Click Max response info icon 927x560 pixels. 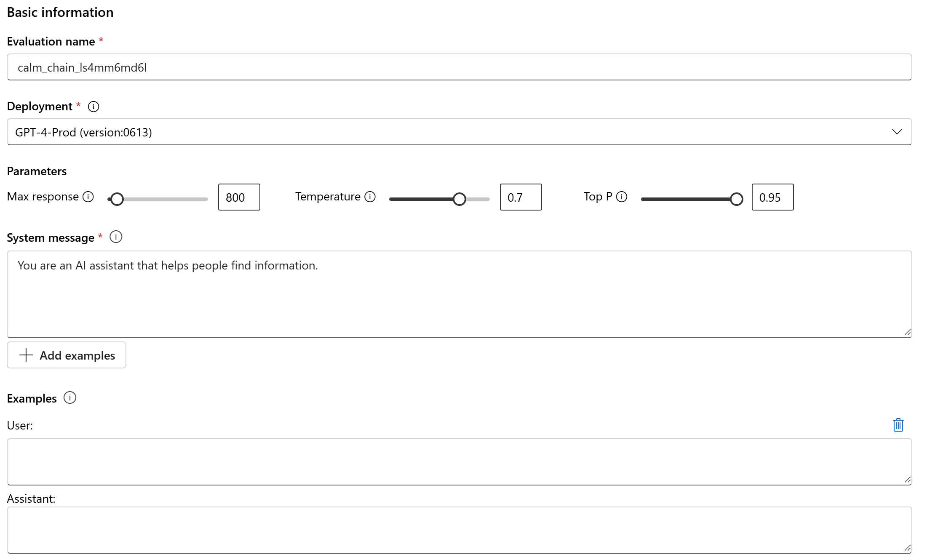88,197
